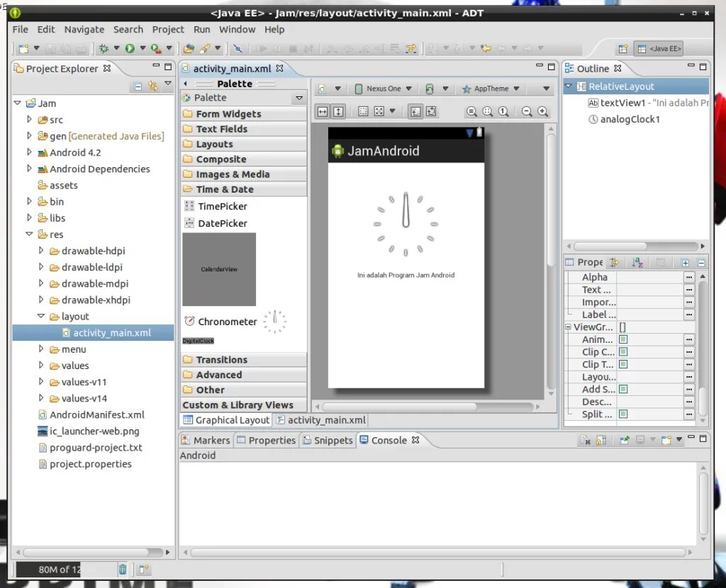Switch to the Graphical Layout tab
Image resolution: width=726 pixels, height=588 pixels.
click(226, 420)
